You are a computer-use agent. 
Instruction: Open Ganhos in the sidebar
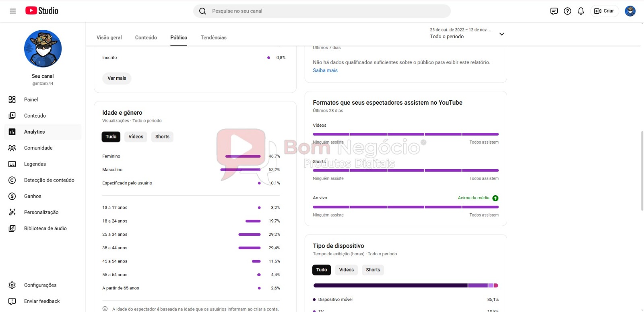[33, 196]
